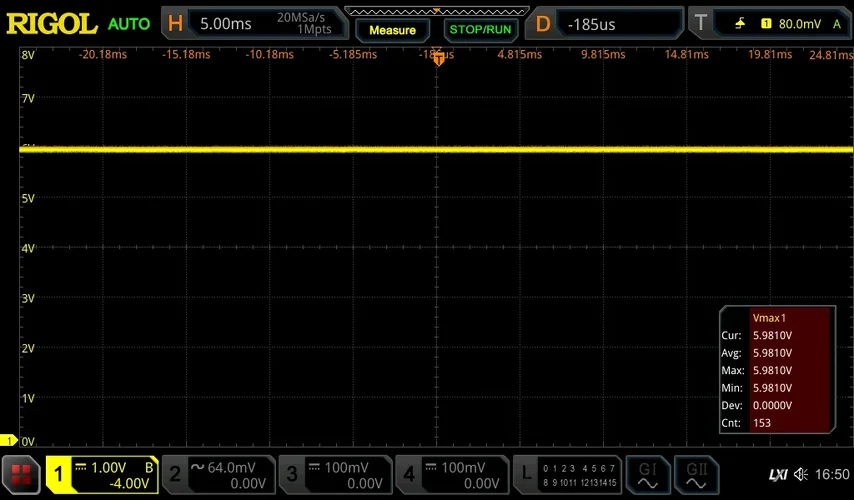Image resolution: width=854 pixels, height=500 pixels.
Task: Select the orange trigger position marker
Action: coord(439,59)
